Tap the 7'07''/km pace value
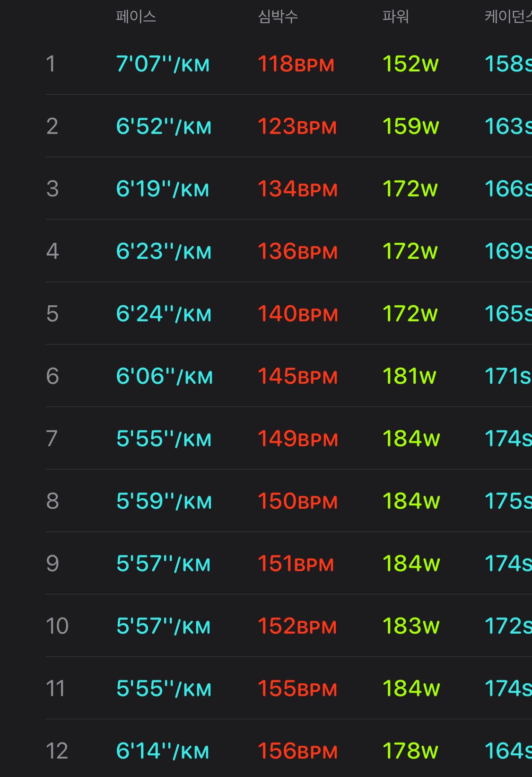Viewport: 532px width, 777px height. click(163, 64)
